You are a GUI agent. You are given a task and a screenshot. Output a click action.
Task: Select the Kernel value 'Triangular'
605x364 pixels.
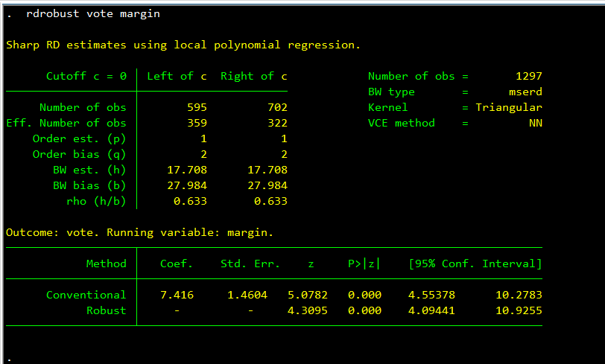(x=508, y=107)
